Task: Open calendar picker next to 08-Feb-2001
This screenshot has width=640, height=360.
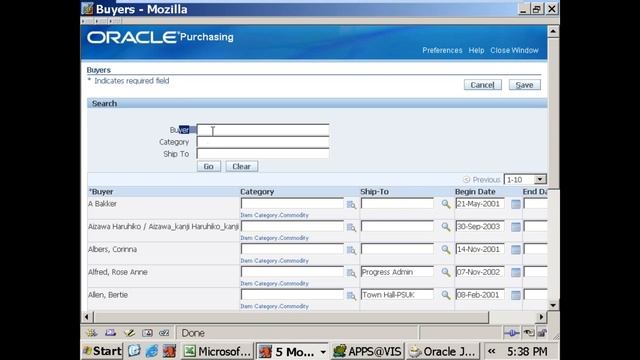Action: point(516,295)
